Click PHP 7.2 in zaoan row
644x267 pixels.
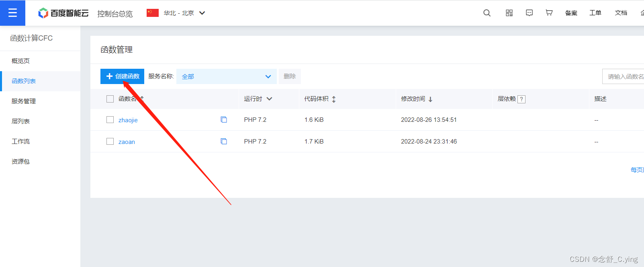[255, 142]
